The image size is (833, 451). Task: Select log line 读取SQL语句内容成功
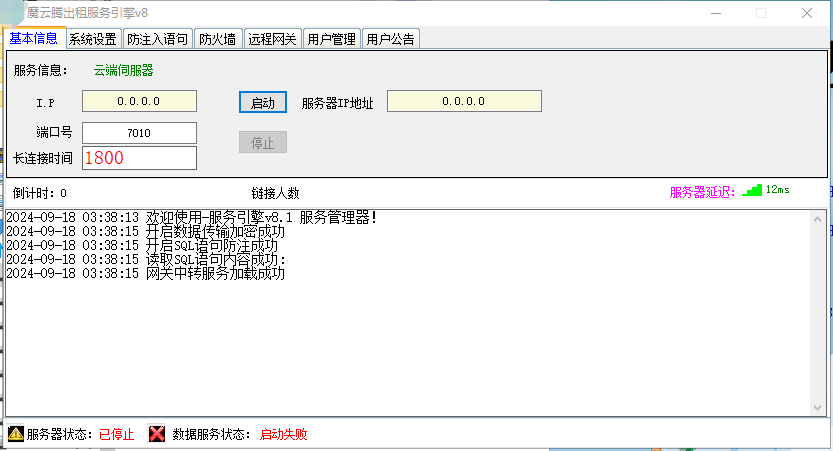[147, 259]
